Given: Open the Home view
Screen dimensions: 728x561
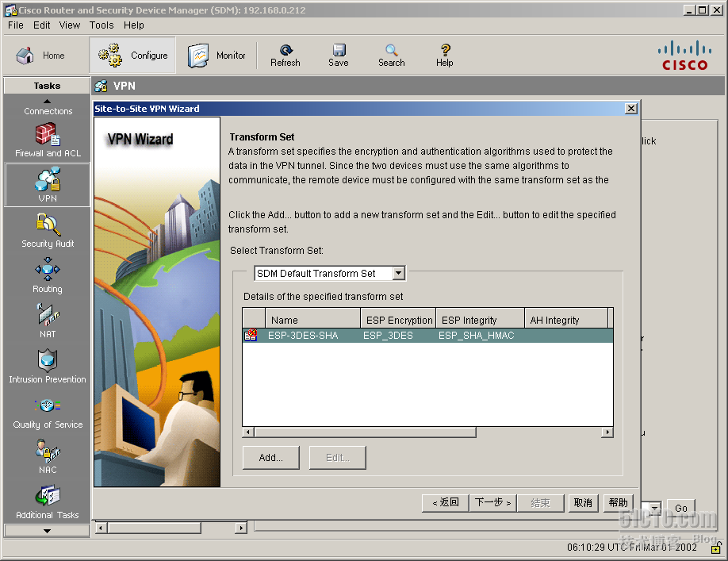Looking at the screenshot, I should point(40,56).
